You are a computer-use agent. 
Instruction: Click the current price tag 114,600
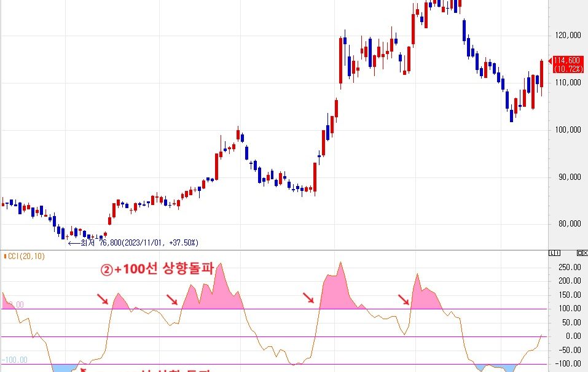568,64
